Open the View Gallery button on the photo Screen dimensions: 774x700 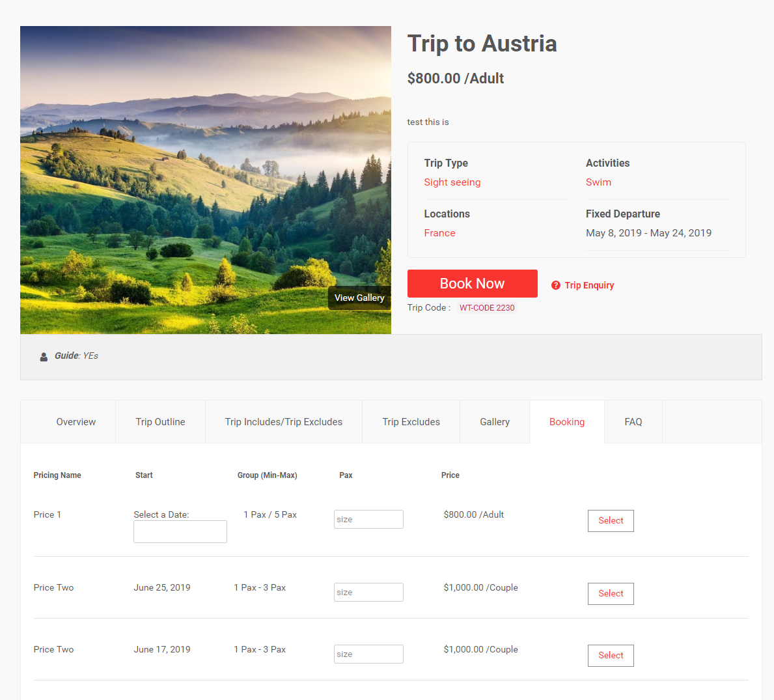[x=359, y=298]
